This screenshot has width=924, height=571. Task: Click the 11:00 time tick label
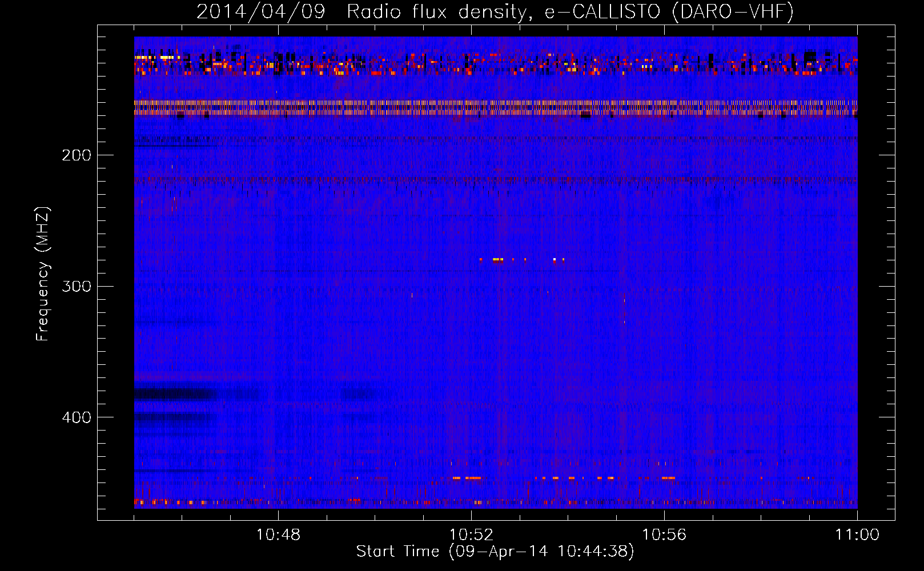857,535
